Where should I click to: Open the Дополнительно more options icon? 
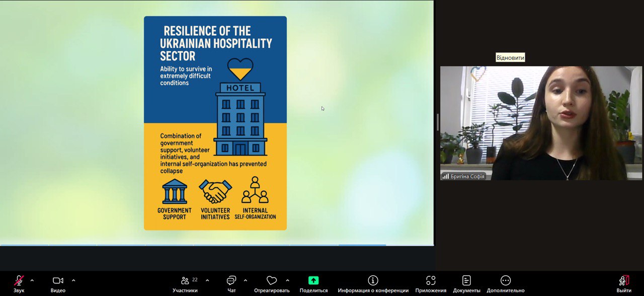coord(506,281)
